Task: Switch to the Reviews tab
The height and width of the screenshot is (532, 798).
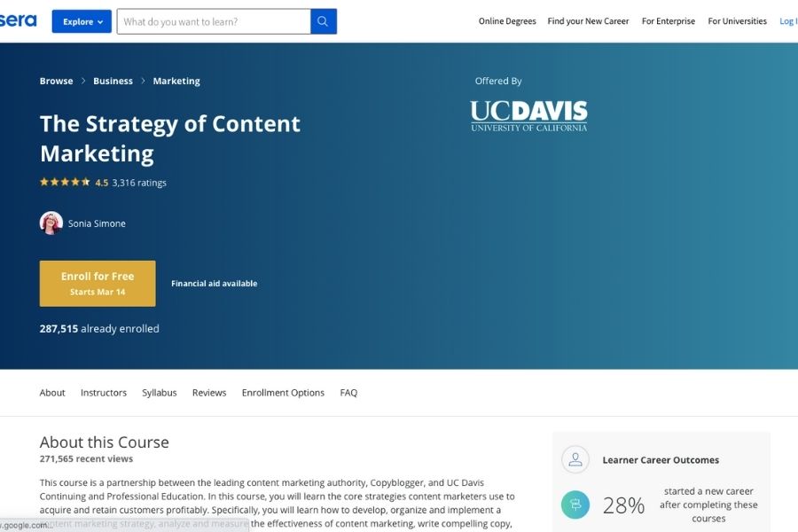Action: click(x=209, y=393)
